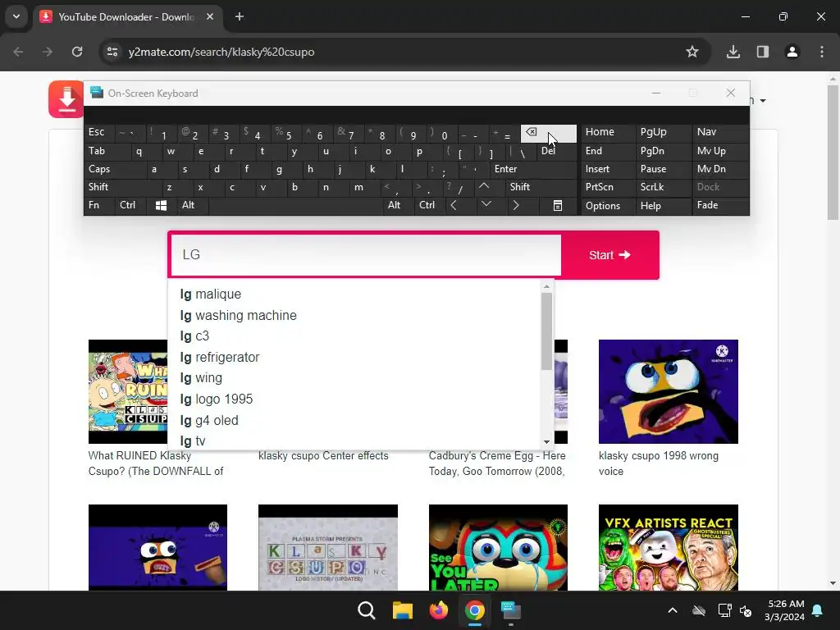Toggle Caps lock key on keyboard
This screenshot has height=630, width=840.
115,169
